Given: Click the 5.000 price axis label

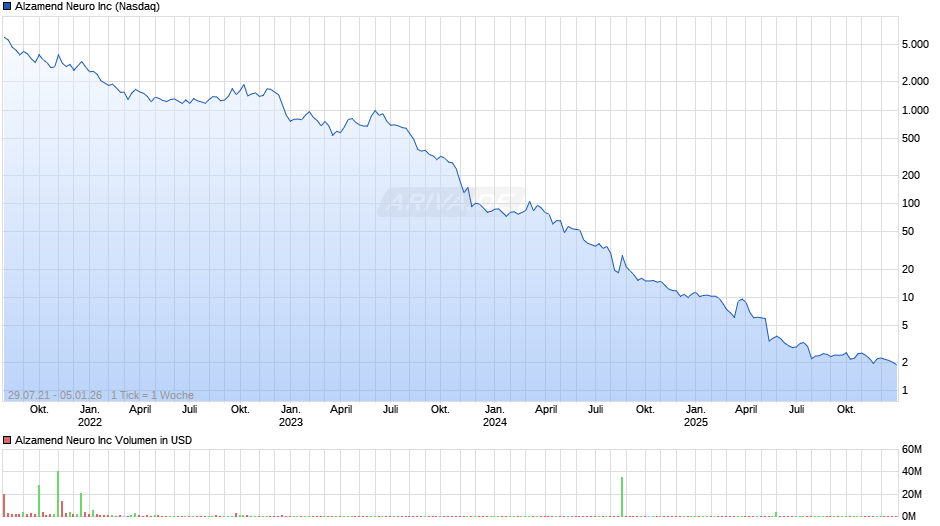Looking at the screenshot, I should [x=915, y=44].
